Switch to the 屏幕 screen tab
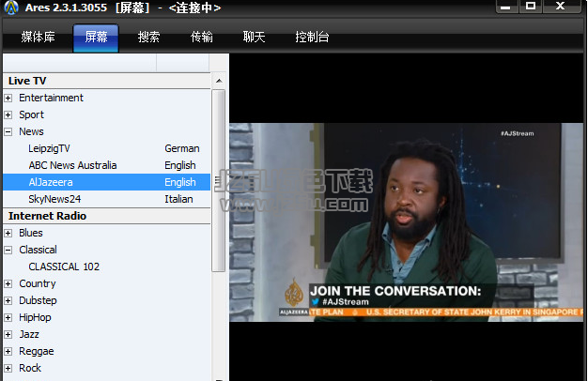The image size is (588, 381). point(96,38)
